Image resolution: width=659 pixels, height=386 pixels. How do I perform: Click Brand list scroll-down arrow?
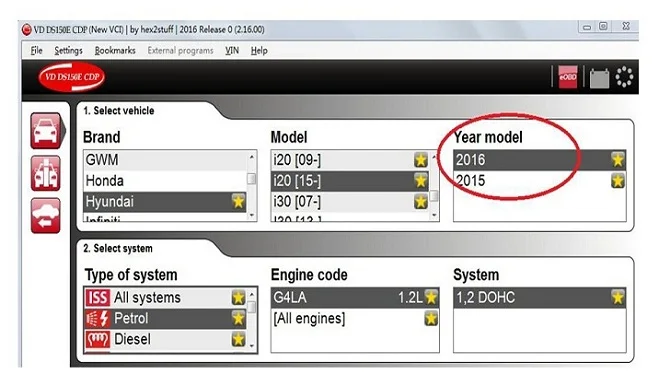252,215
